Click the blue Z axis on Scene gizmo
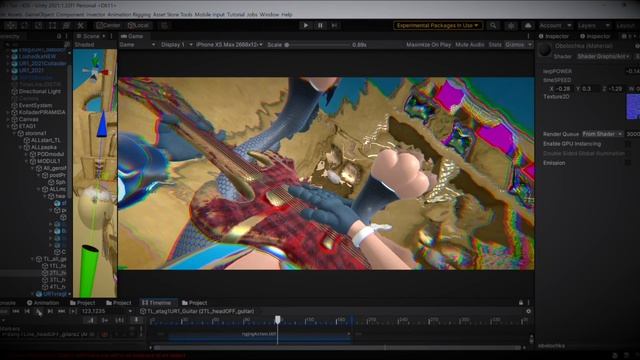The image size is (640, 360). pyautogui.click(x=102, y=124)
